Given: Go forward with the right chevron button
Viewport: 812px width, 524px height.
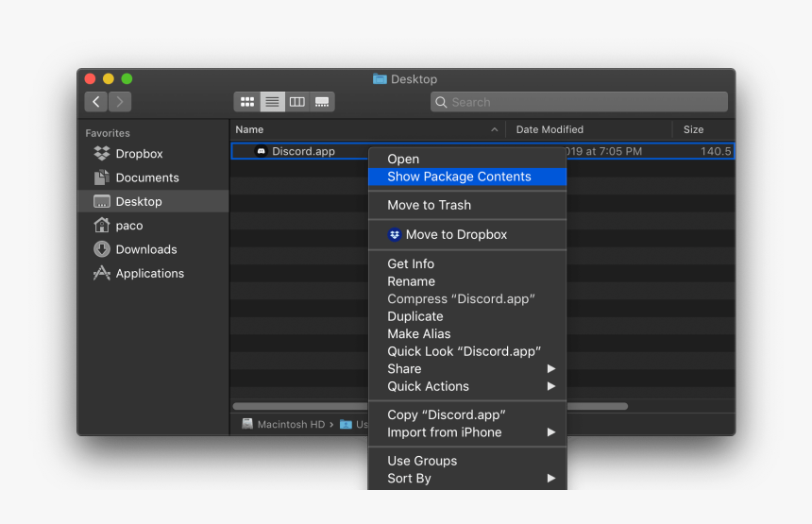Looking at the screenshot, I should tap(120, 101).
